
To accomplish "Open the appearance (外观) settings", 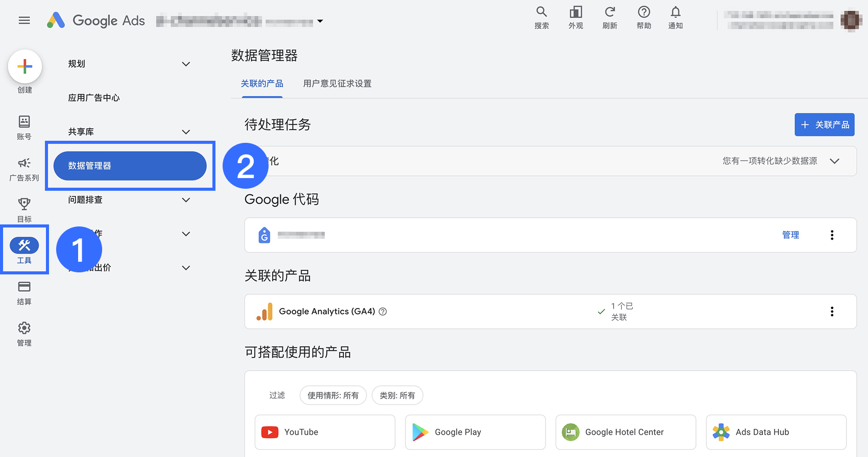I will click(x=576, y=18).
